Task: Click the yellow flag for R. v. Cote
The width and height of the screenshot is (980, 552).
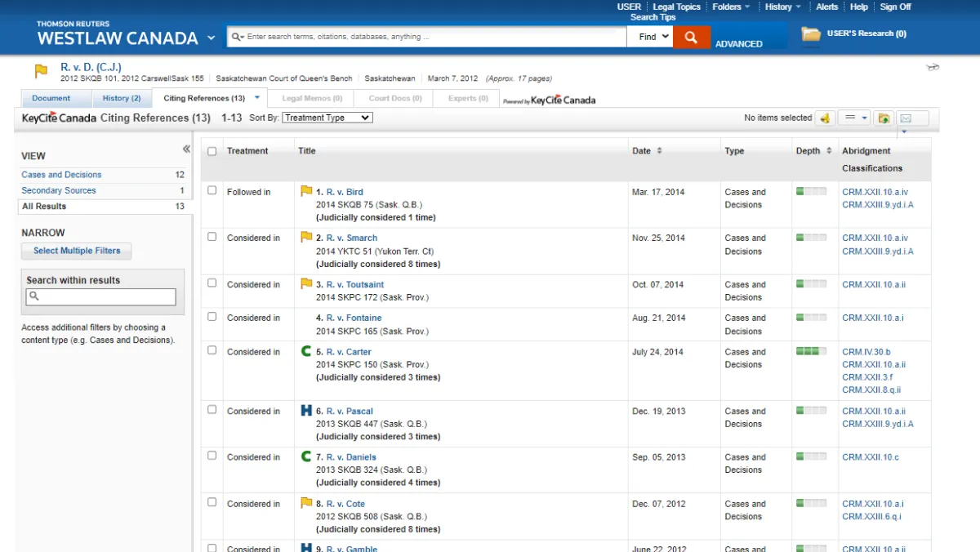Action: (x=306, y=503)
